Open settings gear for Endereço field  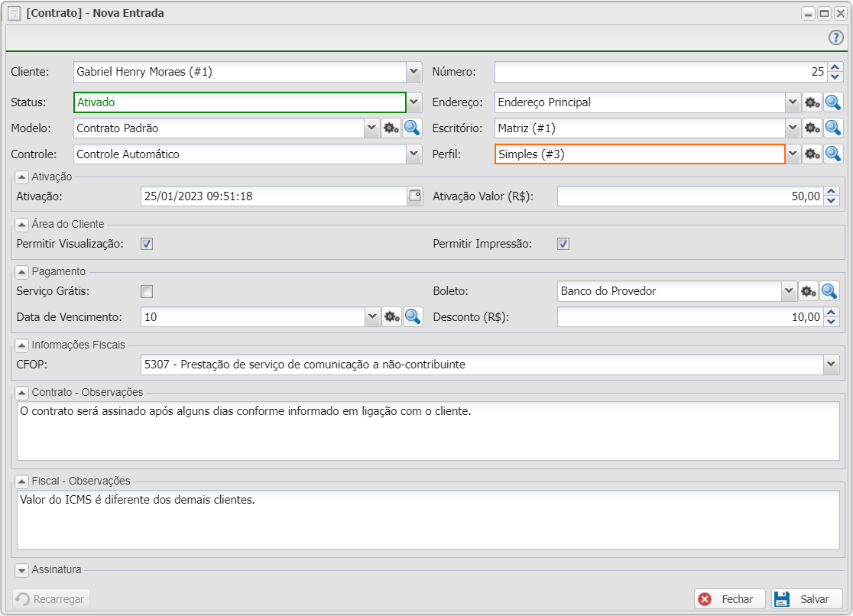click(x=812, y=102)
